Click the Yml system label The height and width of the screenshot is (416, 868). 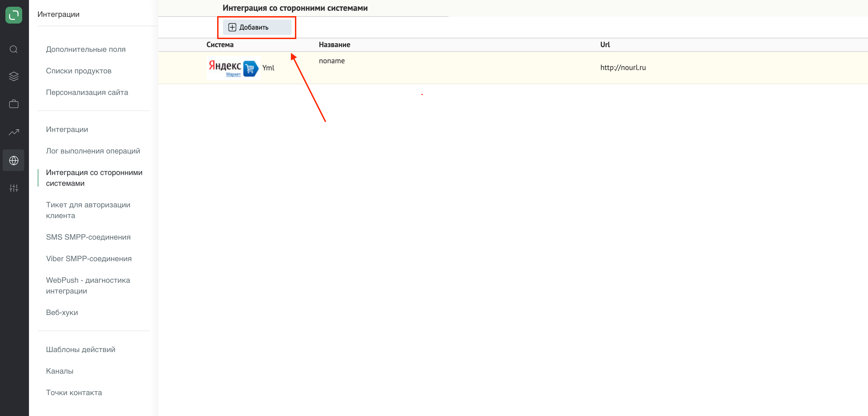coord(268,68)
